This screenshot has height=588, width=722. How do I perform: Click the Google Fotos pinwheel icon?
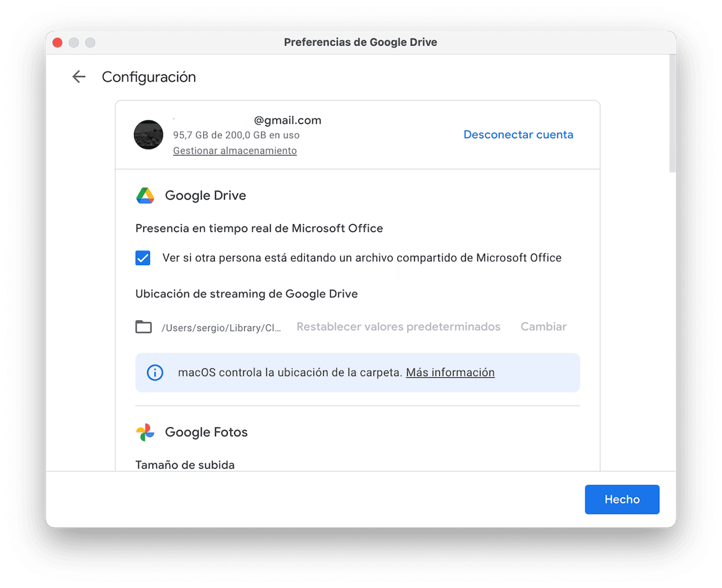(x=145, y=432)
